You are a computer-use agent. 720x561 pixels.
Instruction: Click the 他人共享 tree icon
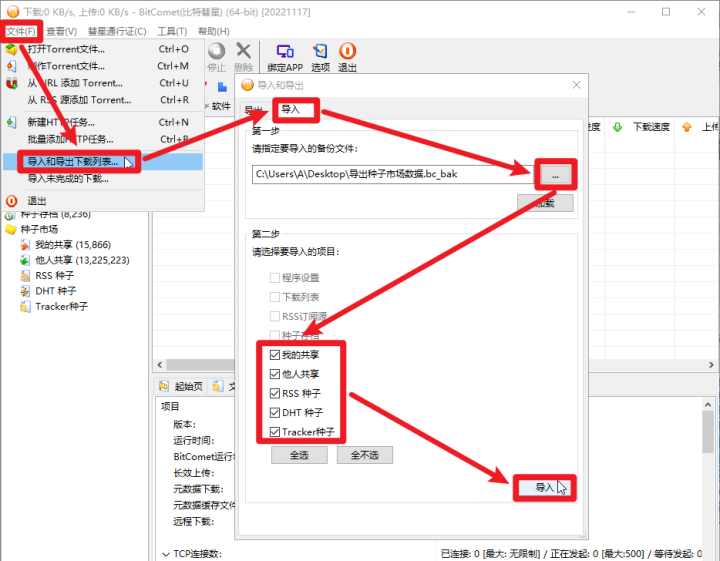click(x=25, y=260)
